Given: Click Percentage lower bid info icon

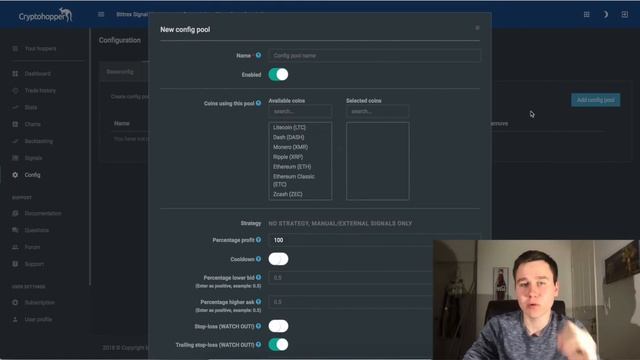Looking at the screenshot, I should (x=258, y=277).
